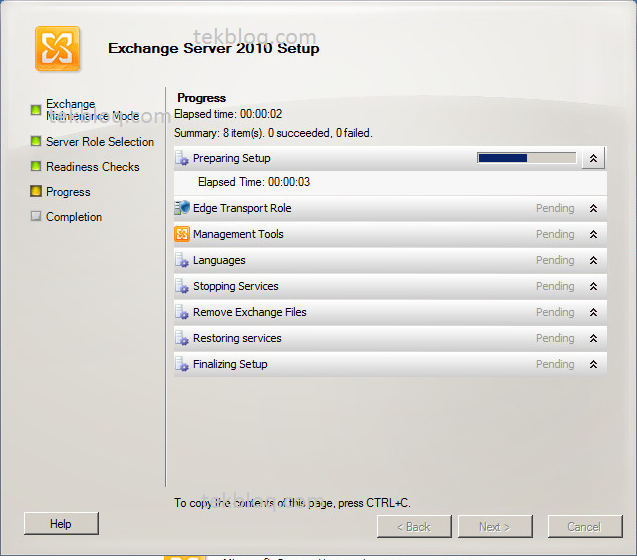Click the Preparing Setup label
This screenshot has width=637, height=560.
[232, 158]
